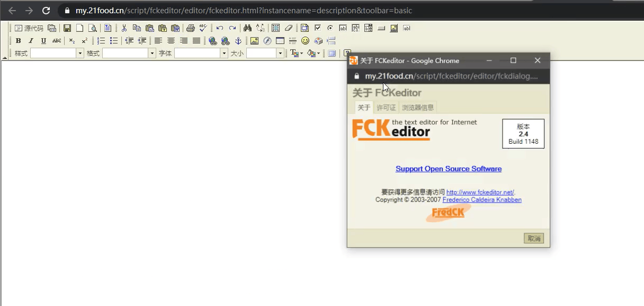The image size is (644, 306).
Task: Open the text color picker dropdown
Action: 297,54
